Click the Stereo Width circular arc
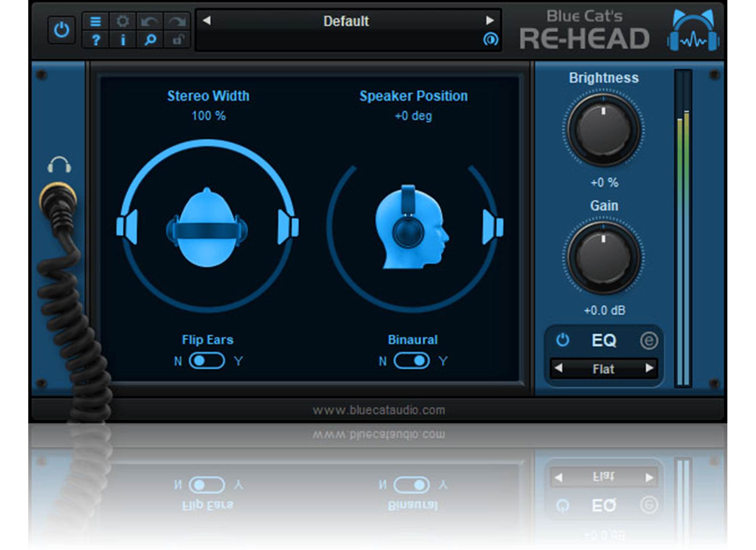Screen dimensions: 756x550 coord(207,142)
